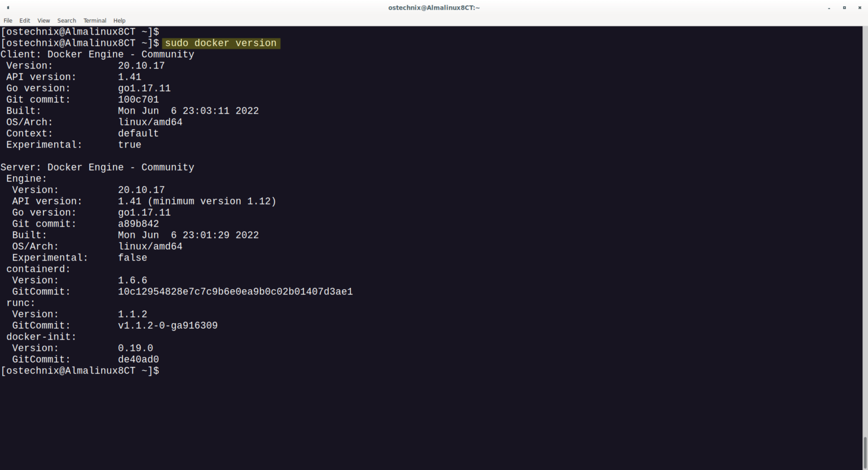
Task: Click the client Experimental true value
Action: pos(129,145)
